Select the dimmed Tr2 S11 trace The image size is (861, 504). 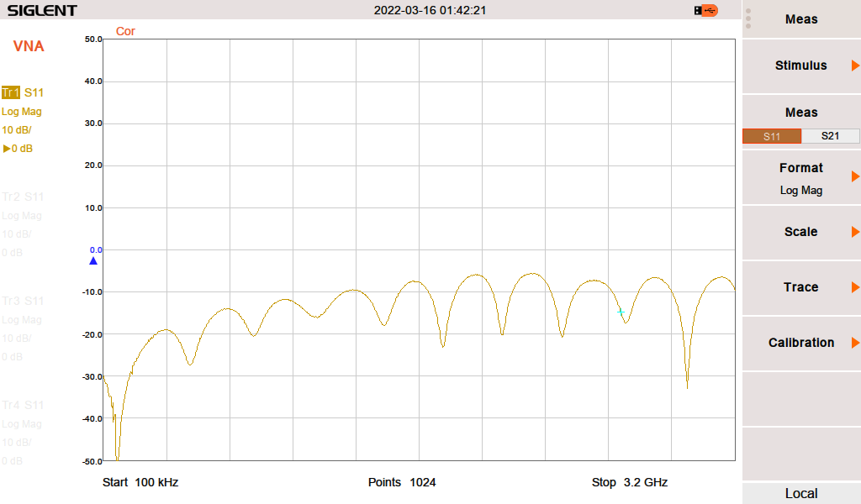tap(23, 197)
